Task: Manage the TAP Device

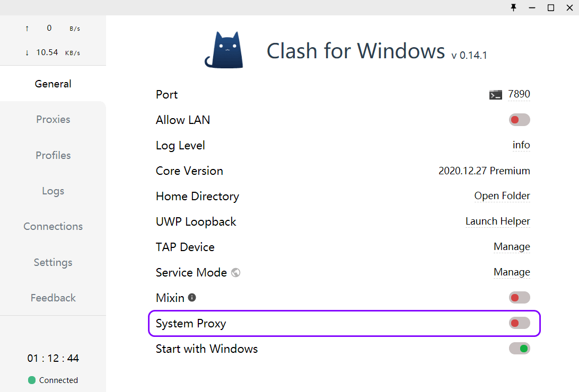Action: point(512,247)
